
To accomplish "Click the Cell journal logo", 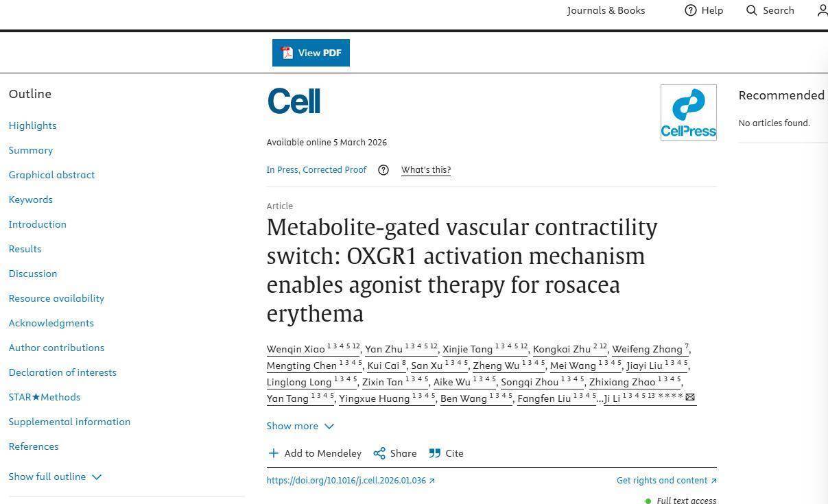I will [x=294, y=101].
